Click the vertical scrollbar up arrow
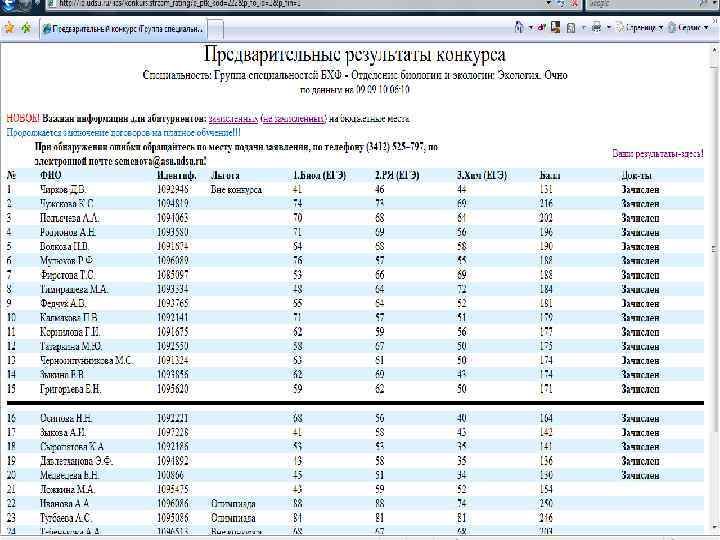The height and width of the screenshot is (540, 720). pos(715,48)
